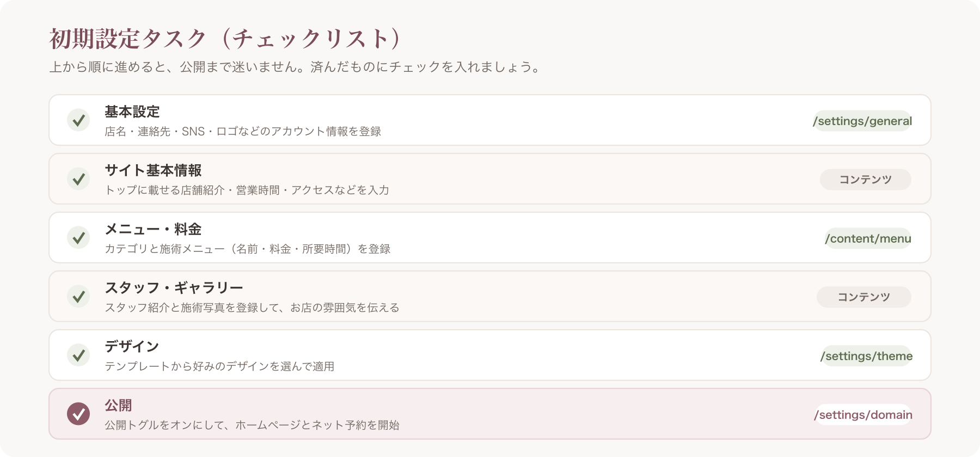Select the メニュー・料金 task title
Image resolution: width=980 pixels, height=457 pixels.
pyautogui.click(x=153, y=229)
